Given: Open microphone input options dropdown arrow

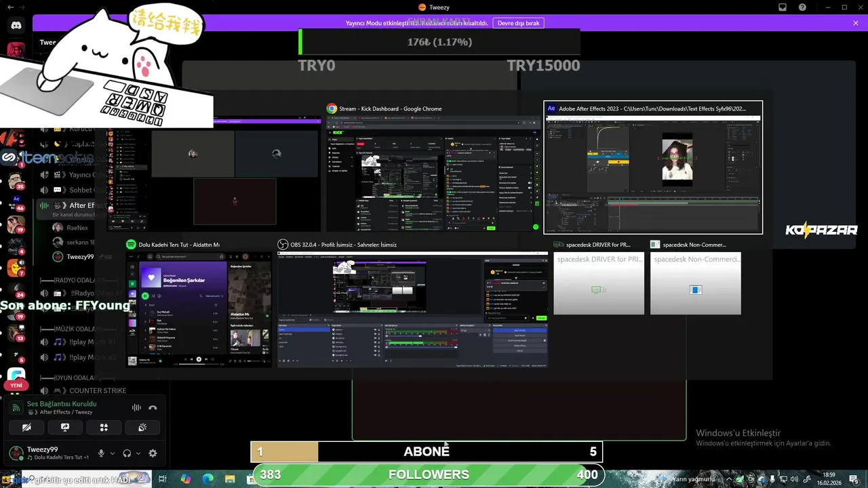Looking at the screenshot, I should click(x=113, y=453).
